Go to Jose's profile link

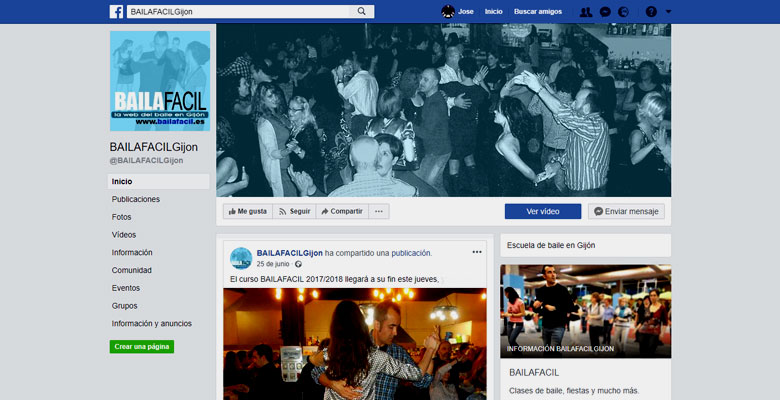pos(466,11)
